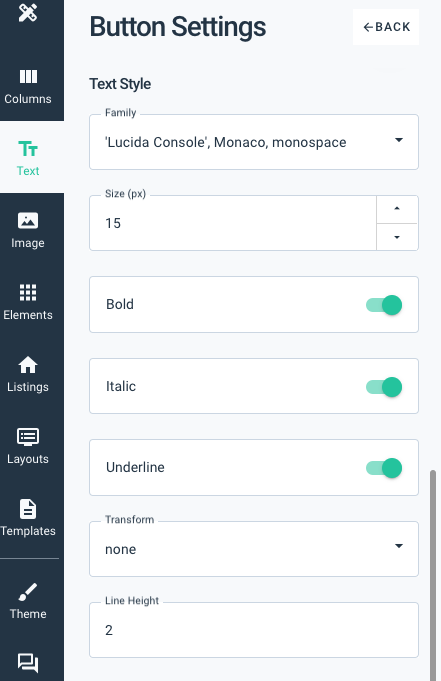This screenshot has height=681, width=441.
Task: Decrease font size with down arrow
Action: [397, 237]
